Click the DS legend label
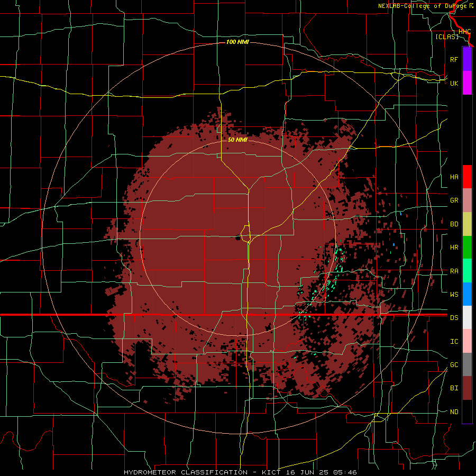This screenshot has height=476, width=476. [x=454, y=318]
